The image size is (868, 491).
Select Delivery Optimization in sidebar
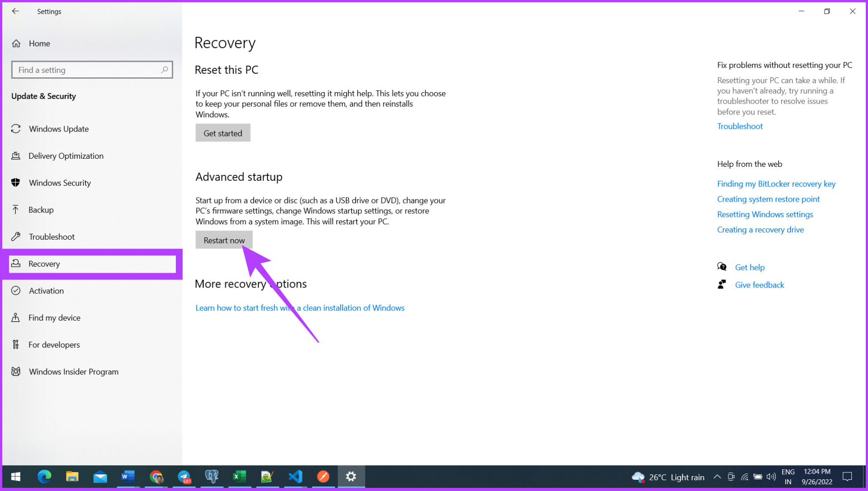(x=66, y=156)
